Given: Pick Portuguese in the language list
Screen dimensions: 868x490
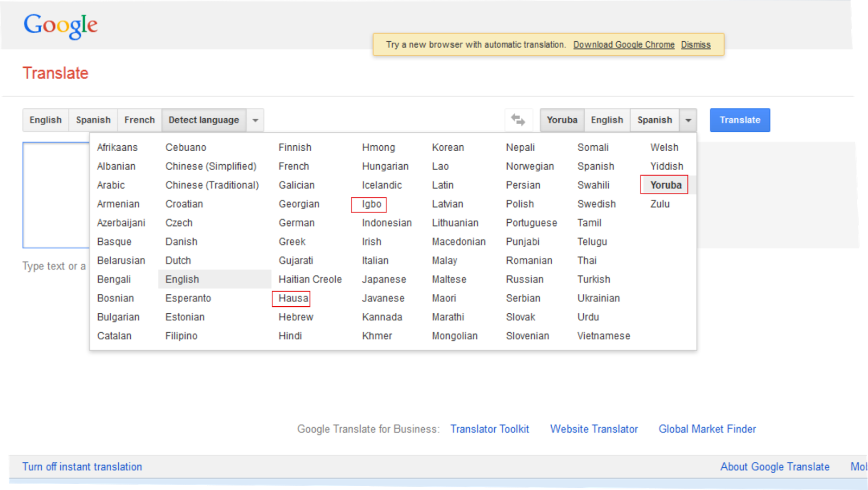Looking at the screenshot, I should pos(532,223).
